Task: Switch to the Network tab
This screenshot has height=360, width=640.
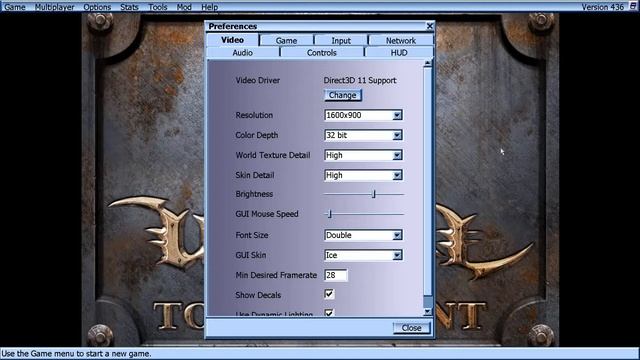Action: pos(401,40)
